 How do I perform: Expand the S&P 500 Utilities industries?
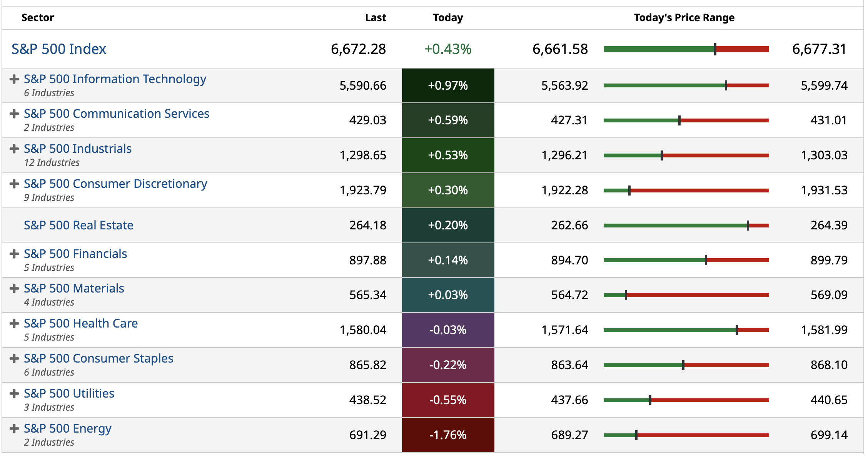point(14,394)
